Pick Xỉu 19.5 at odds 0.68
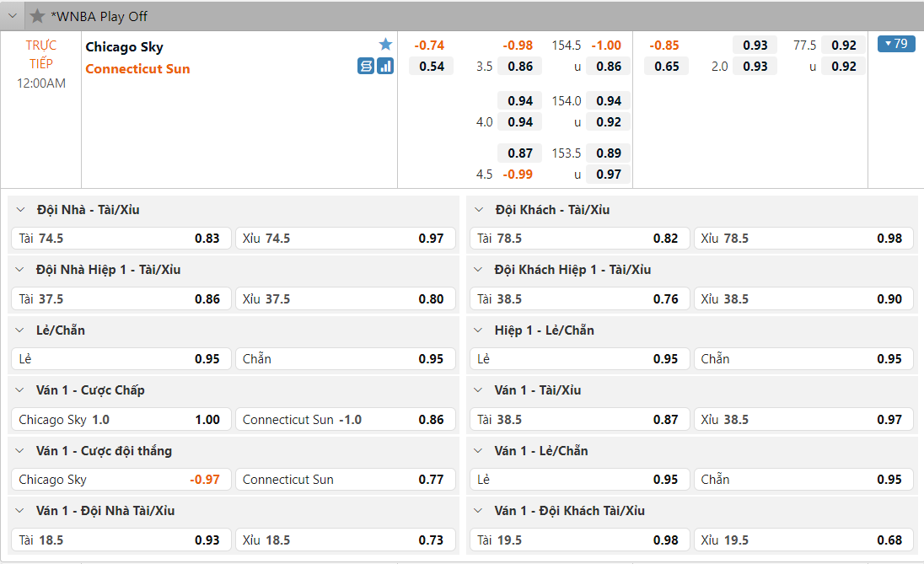The image size is (924, 564). click(803, 540)
